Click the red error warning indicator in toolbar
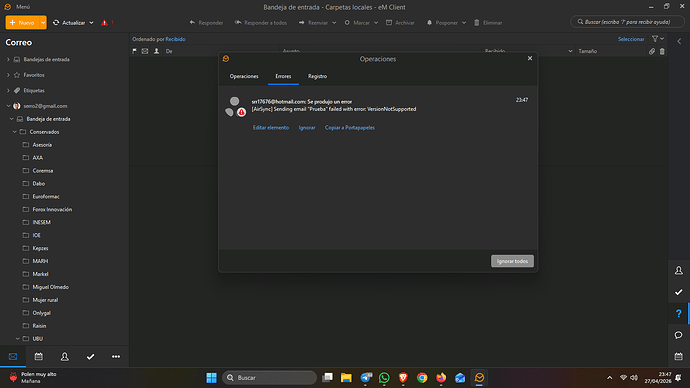Viewport: 690px width, 388px height. pos(104,22)
